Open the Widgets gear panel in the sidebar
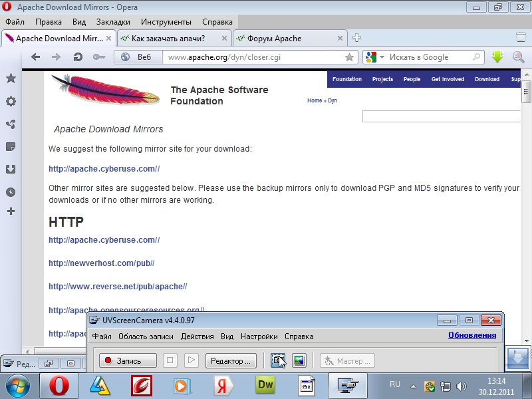 [x=11, y=101]
